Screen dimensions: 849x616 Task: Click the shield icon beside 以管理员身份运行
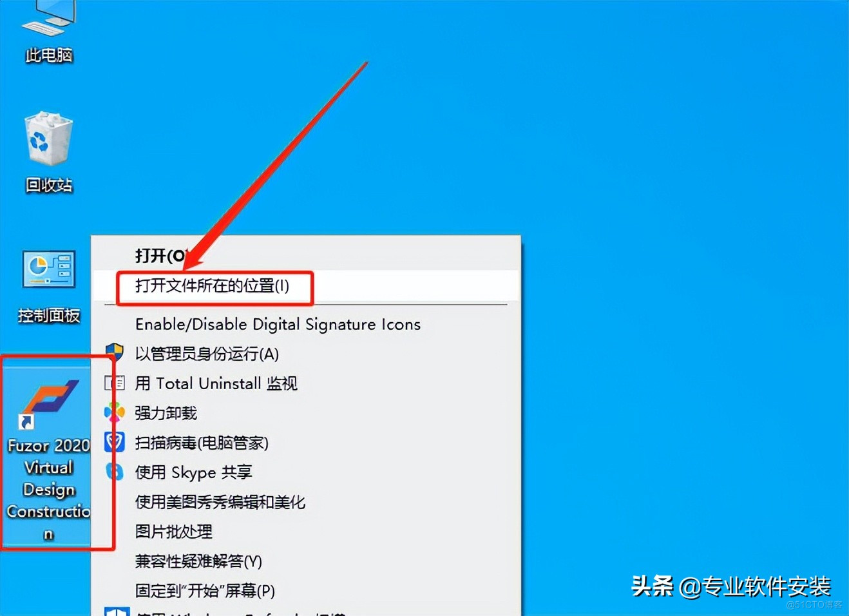(115, 352)
